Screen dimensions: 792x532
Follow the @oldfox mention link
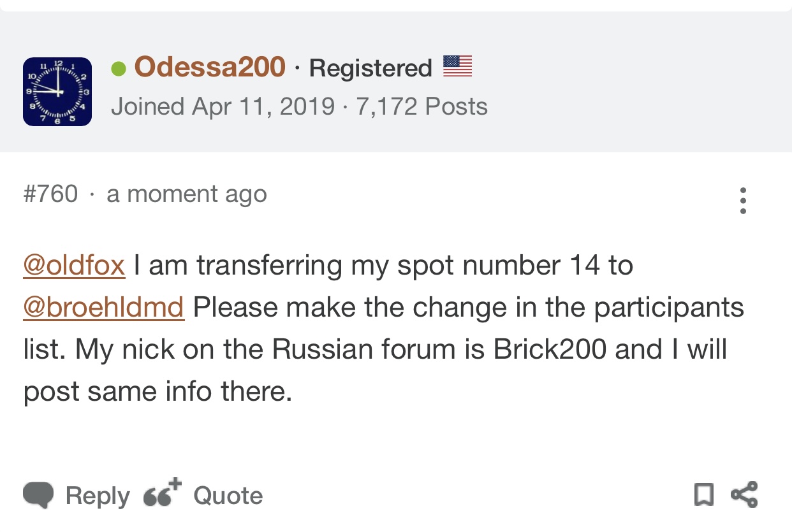(74, 265)
